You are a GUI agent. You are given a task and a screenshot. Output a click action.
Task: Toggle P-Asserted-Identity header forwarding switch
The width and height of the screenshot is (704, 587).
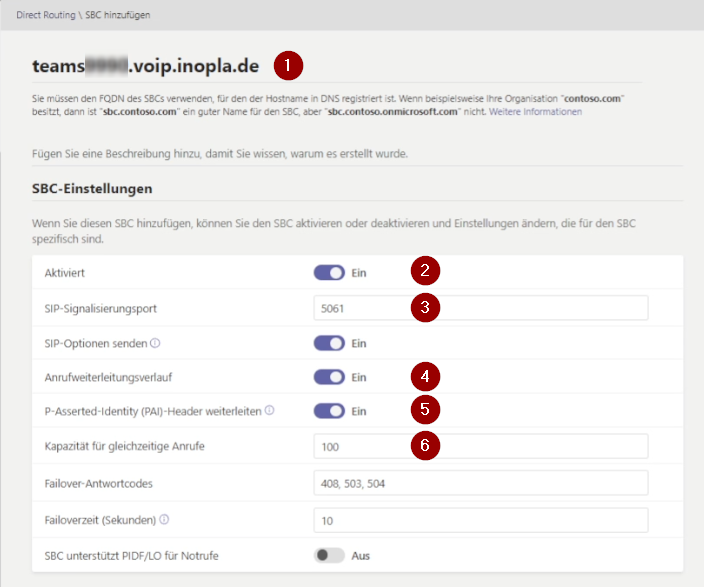point(329,411)
